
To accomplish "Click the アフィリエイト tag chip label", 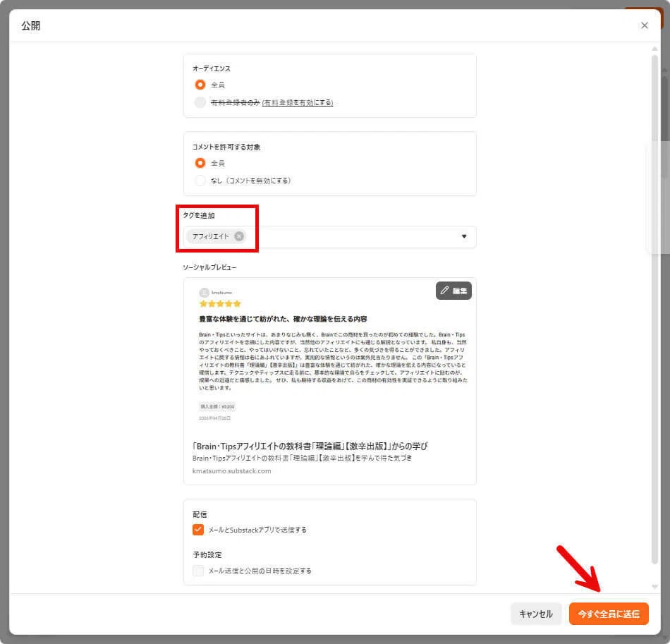I will pyautogui.click(x=211, y=236).
